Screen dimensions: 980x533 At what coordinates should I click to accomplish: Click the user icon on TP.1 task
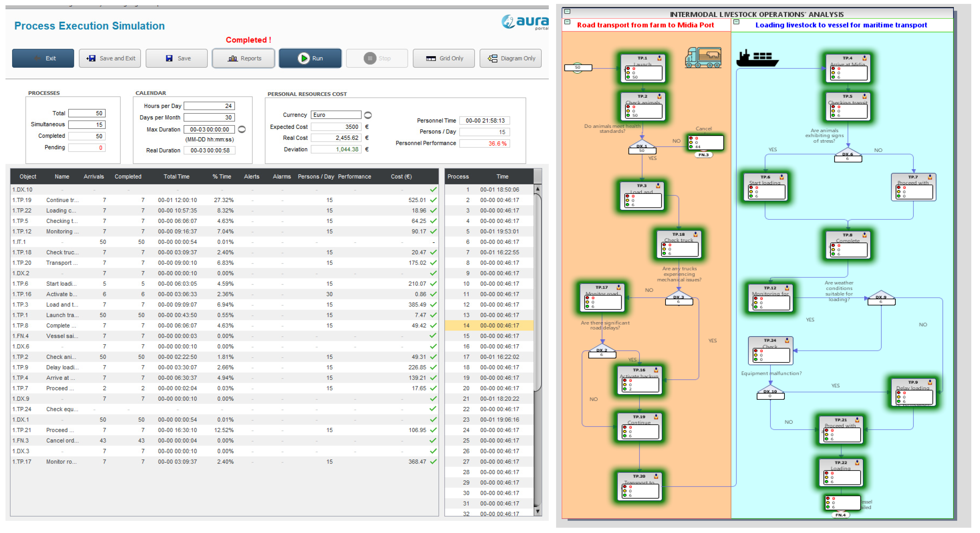click(x=659, y=58)
